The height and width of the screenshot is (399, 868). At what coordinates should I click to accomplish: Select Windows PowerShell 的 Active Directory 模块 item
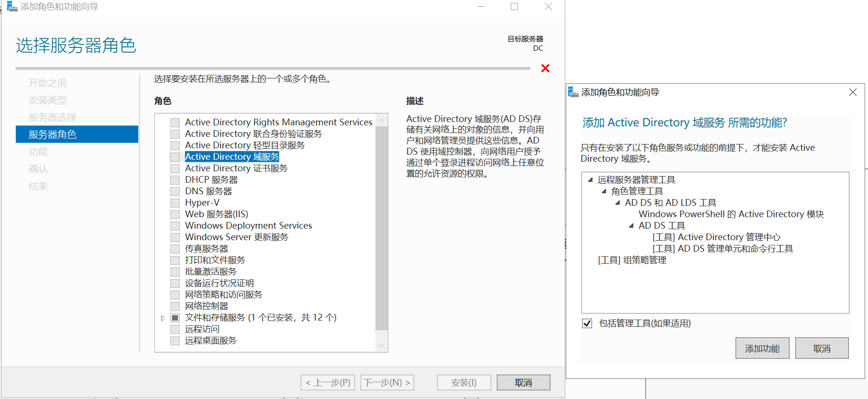[x=731, y=214]
